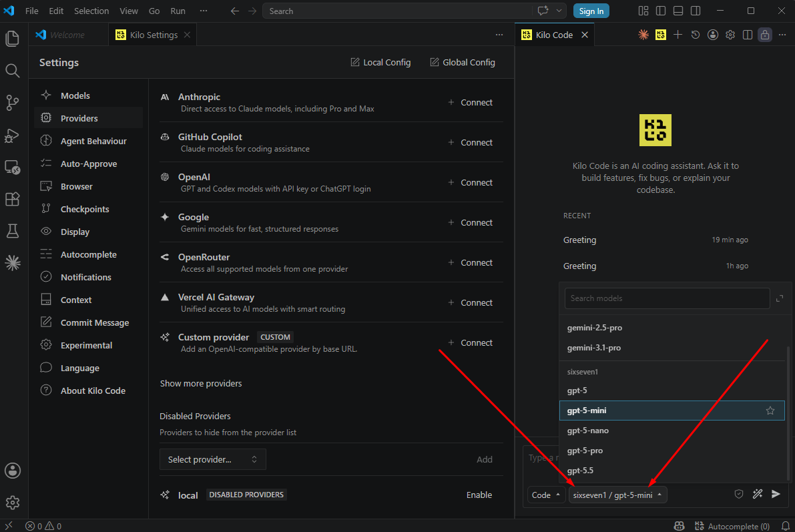Open the Selection menu

tap(91, 11)
